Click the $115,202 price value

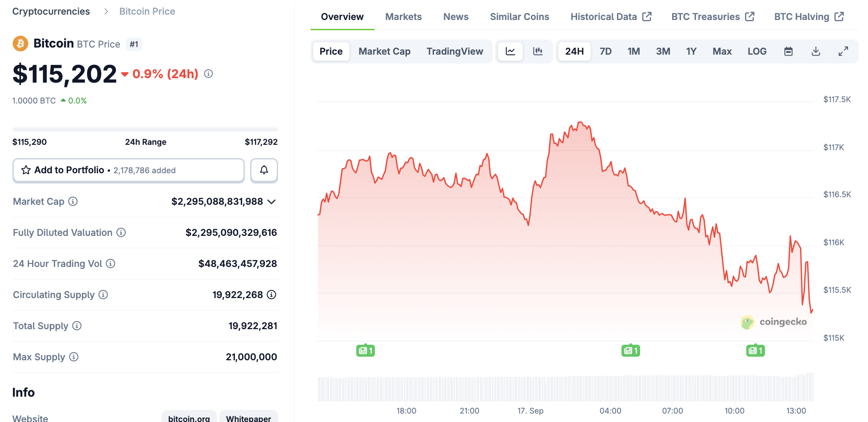pyautogui.click(x=64, y=74)
